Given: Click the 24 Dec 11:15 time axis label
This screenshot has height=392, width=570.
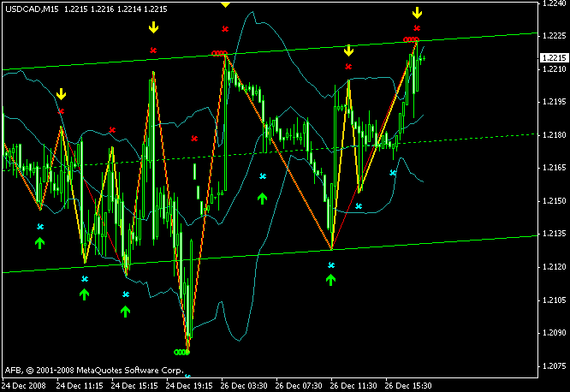Looking at the screenshot, I should pyautogui.click(x=80, y=385).
